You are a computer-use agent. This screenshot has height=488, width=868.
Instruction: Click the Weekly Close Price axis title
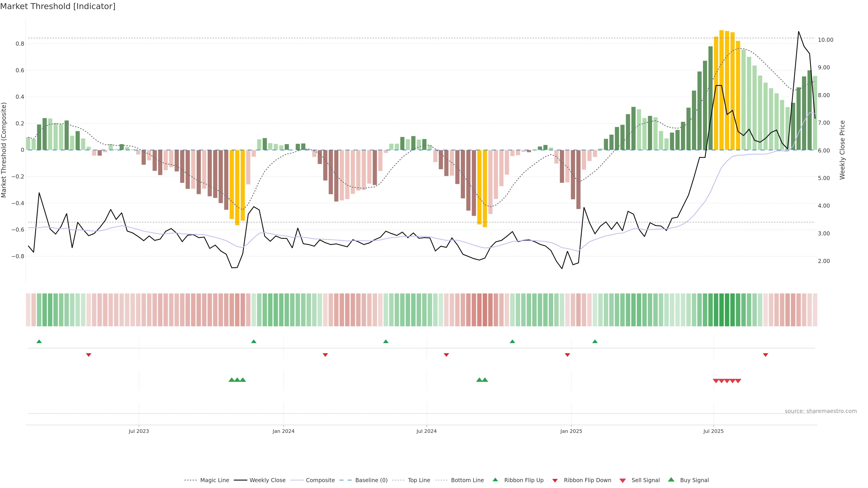(842, 150)
